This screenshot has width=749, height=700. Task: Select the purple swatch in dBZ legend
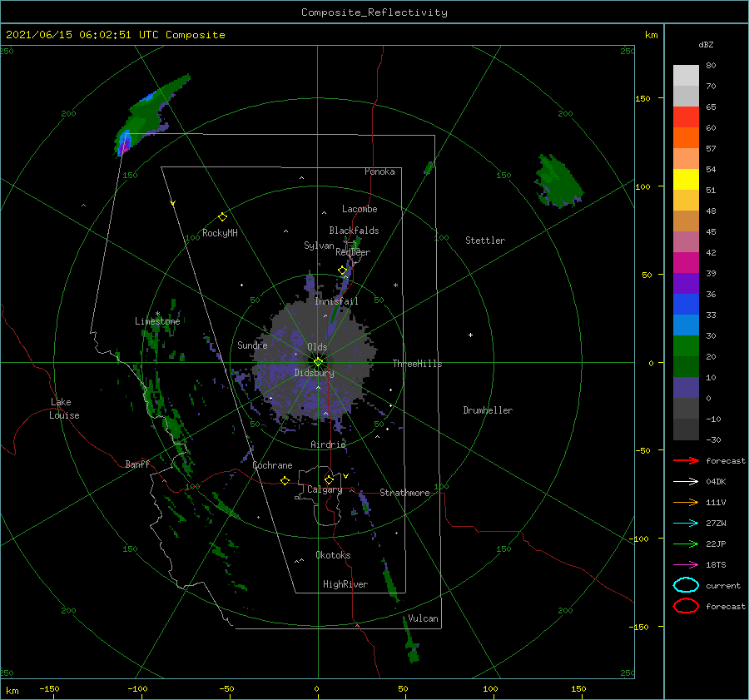click(686, 284)
